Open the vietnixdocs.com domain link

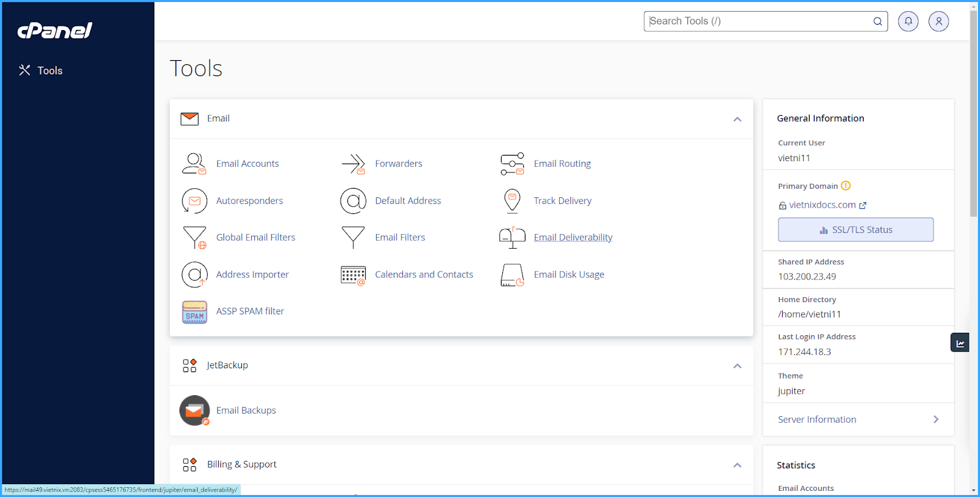tap(822, 205)
